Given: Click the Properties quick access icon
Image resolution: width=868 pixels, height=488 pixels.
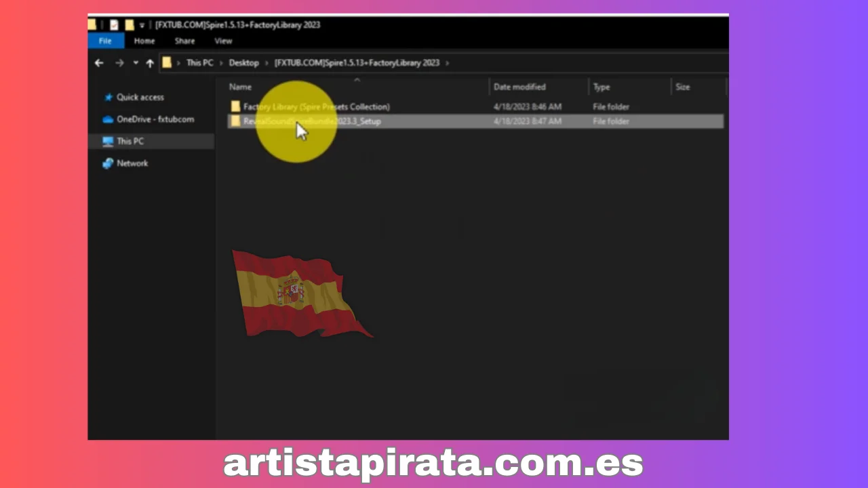Looking at the screenshot, I should coord(114,25).
